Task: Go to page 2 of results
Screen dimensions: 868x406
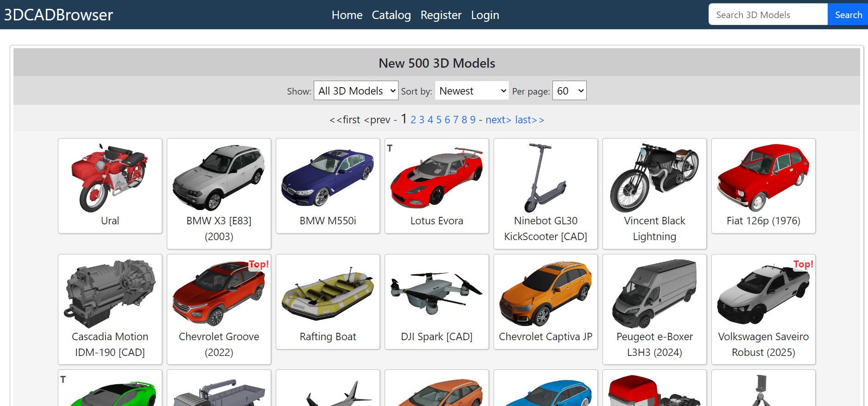Action: click(x=413, y=120)
